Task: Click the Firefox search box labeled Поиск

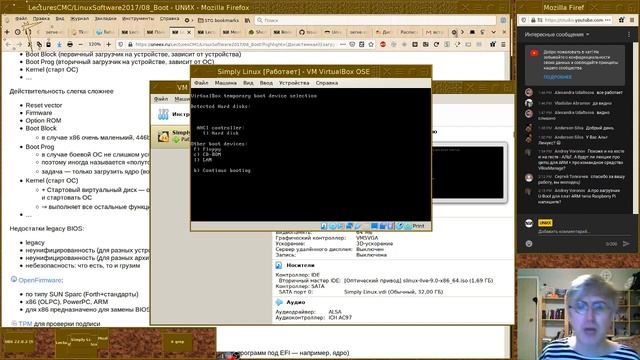Action: click(x=376, y=20)
